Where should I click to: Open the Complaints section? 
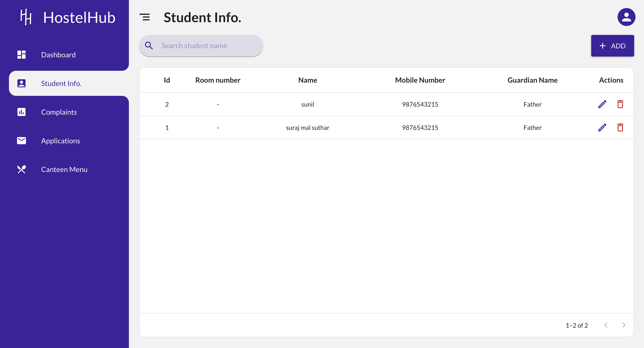(59, 112)
